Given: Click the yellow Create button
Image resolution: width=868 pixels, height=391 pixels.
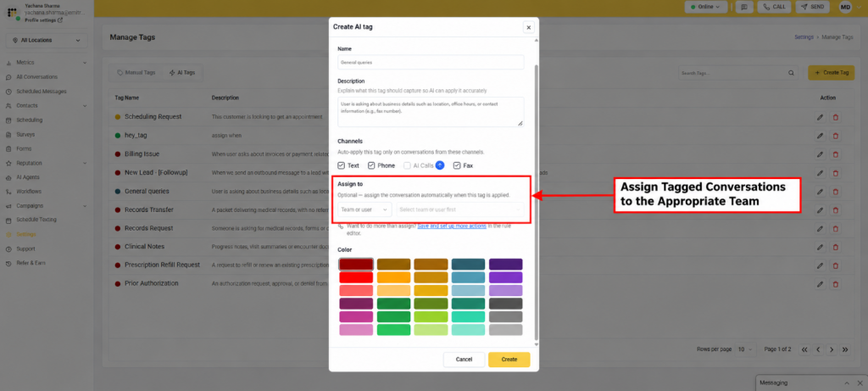Looking at the screenshot, I should point(509,360).
